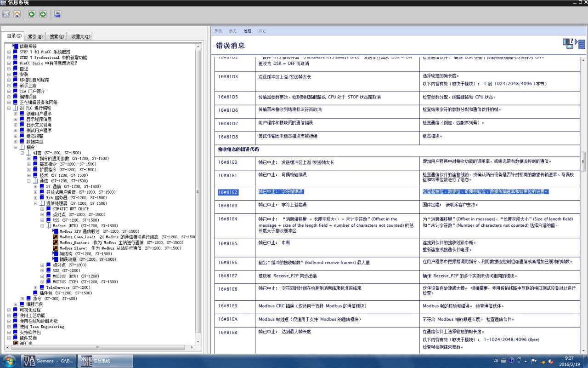Click the book icon beside 硬件文档
The height and width of the screenshot is (368, 588).
pyautogui.click(x=16, y=338)
